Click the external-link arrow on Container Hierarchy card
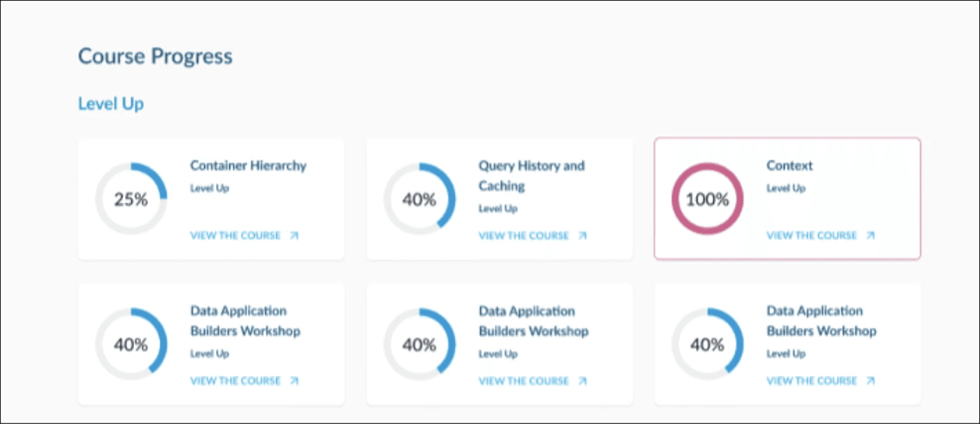The image size is (980, 424). pyautogui.click(x=293, y=236)
